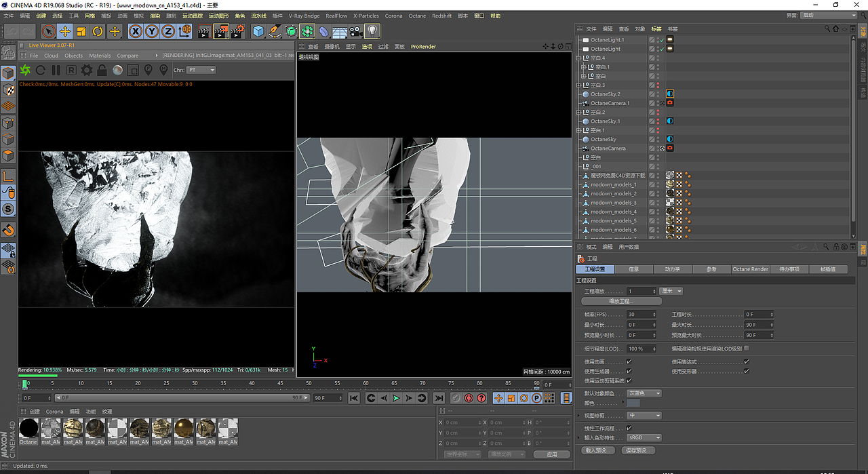The width and height of the screenshot is (868, 474).
Task: Toggle 使用生成器 checkbox
Action: (629, 371)
